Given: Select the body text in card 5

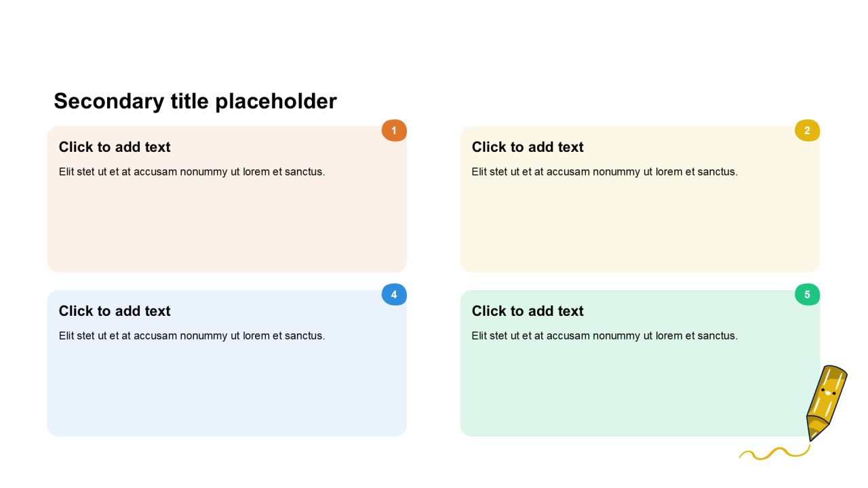Looking at the screenshot, I should (604, 336).
